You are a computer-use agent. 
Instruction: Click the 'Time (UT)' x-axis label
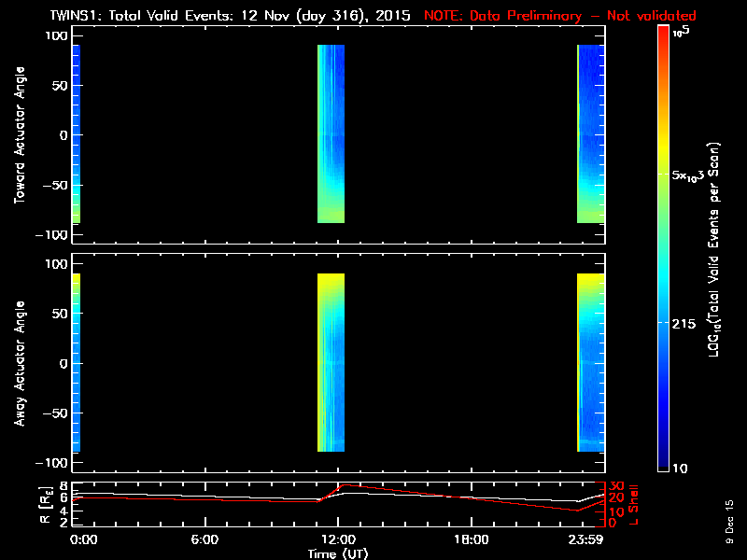point(338,553)
